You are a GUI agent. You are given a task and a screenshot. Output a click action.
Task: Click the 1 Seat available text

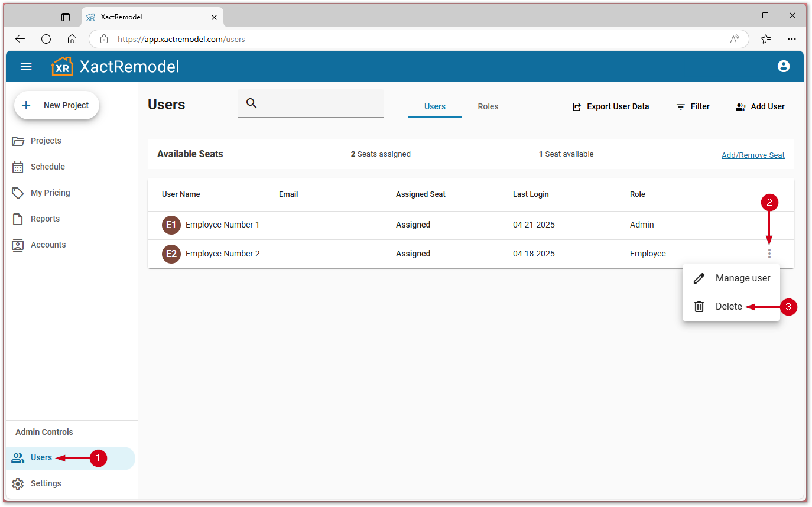pos(566,154)
